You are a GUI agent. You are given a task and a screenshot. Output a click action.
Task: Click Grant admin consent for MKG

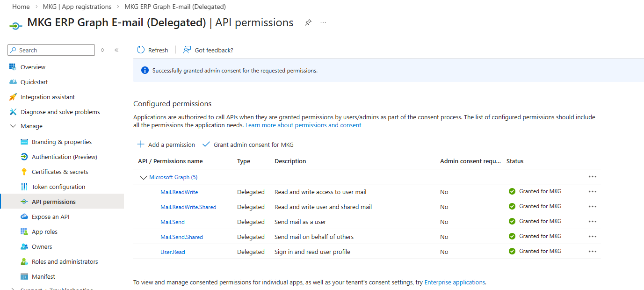point(248,145)
